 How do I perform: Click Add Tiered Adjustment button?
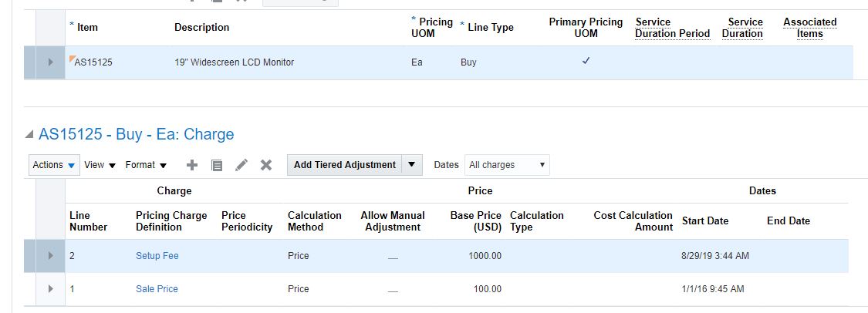[344, 165]
